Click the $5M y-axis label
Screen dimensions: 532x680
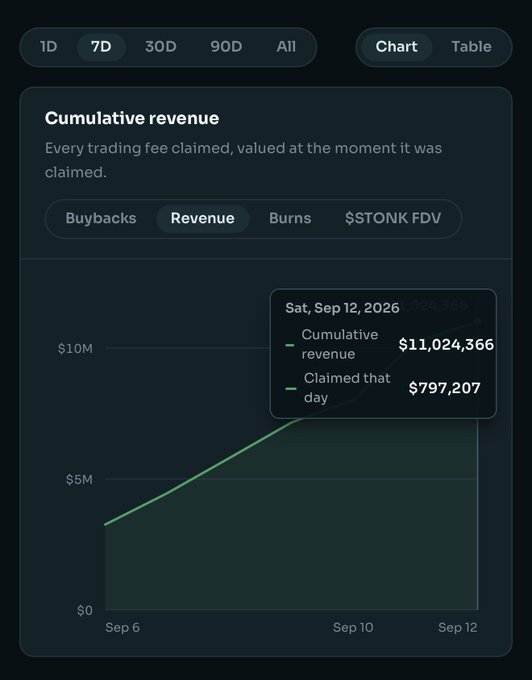pyautogui.click(x=79, y=480)
